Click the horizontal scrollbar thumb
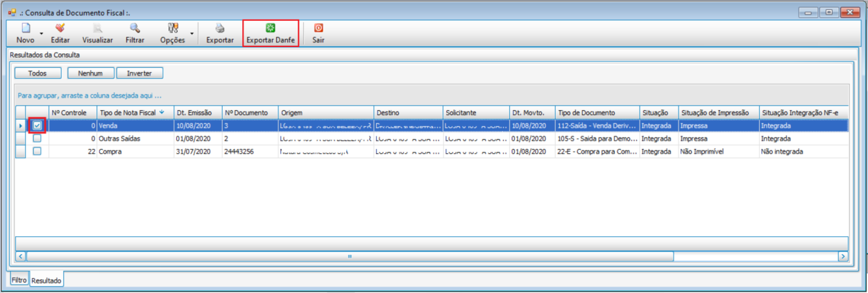The width and height of the screenshot is (868, 293). pyautogui.click(x=350, y=256)
